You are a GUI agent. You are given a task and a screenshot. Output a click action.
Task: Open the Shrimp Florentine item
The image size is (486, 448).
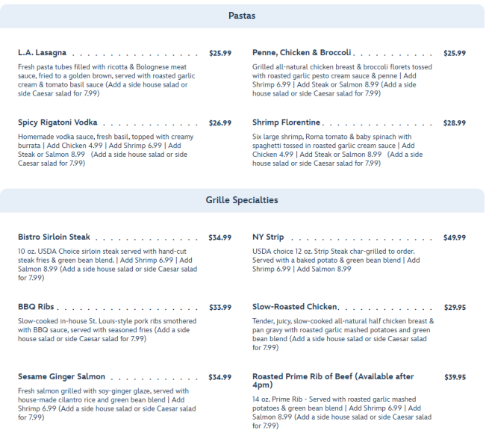(286, 122)
